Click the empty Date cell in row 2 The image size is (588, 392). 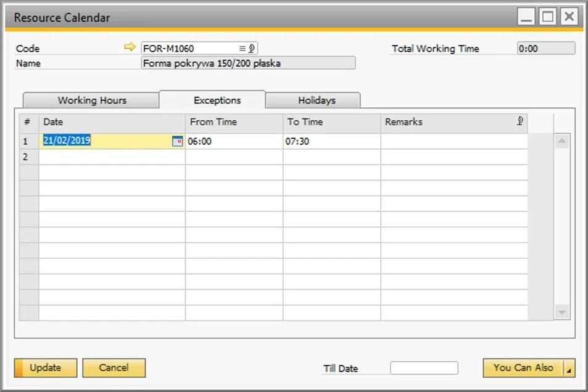pyautogui.click(x=112, y=157)
